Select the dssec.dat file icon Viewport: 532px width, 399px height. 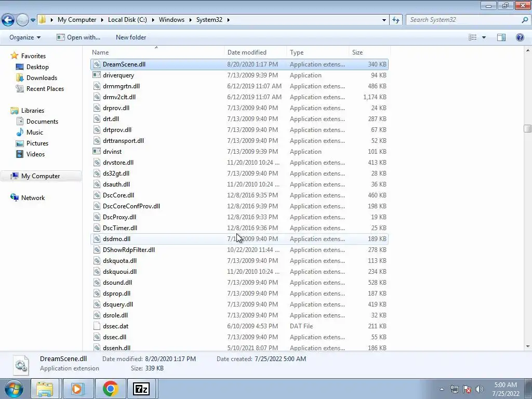97,326
